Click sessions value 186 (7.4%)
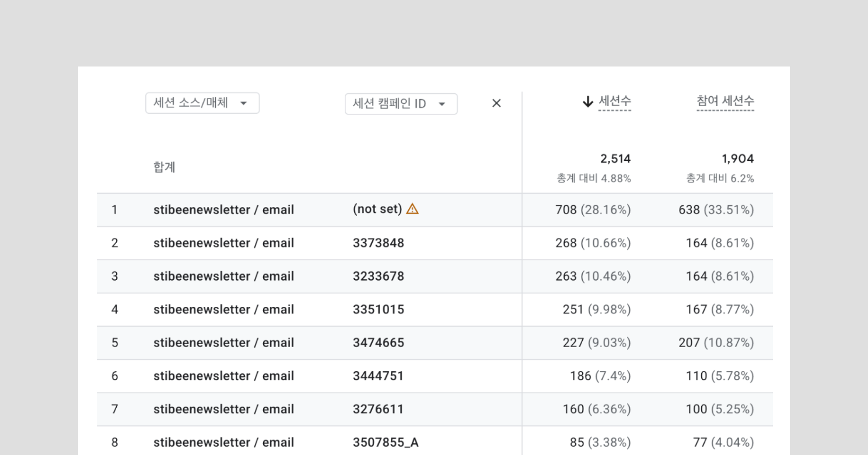 (x=600, y=376)
